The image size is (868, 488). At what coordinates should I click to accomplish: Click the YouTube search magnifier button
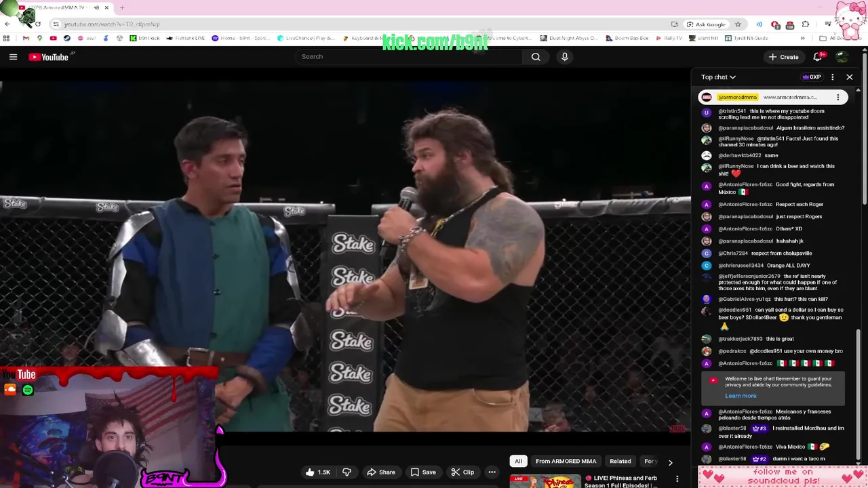(536, 57)
